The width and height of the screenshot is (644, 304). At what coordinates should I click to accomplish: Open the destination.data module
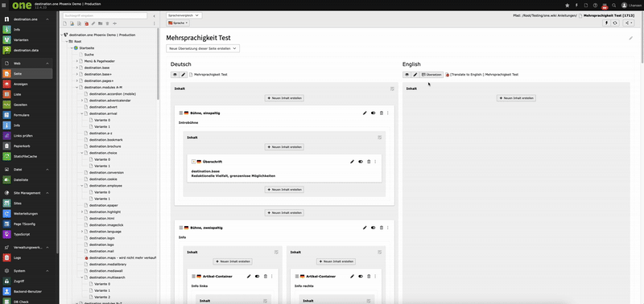(x=27, y=50)
